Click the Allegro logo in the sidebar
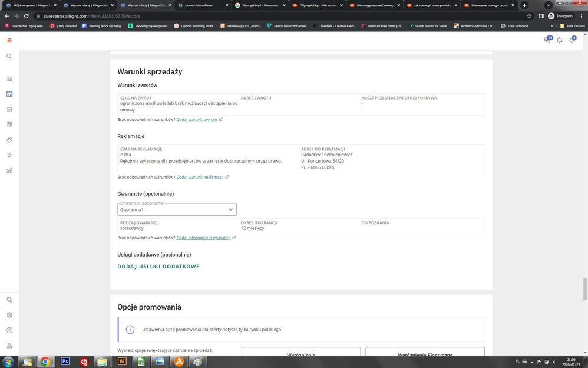Image resolution: width=588 pixels, height=368 pixels. (9, 40)
